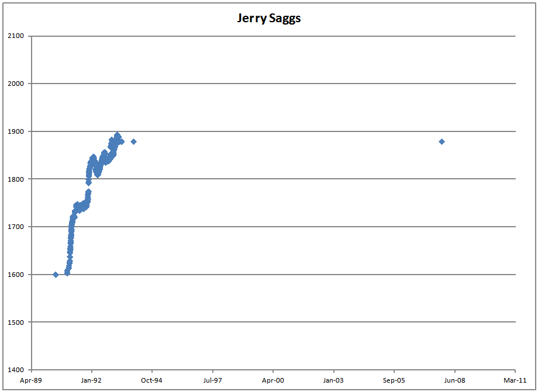Select the 1700 y-axis label

[x=16, y=227]
